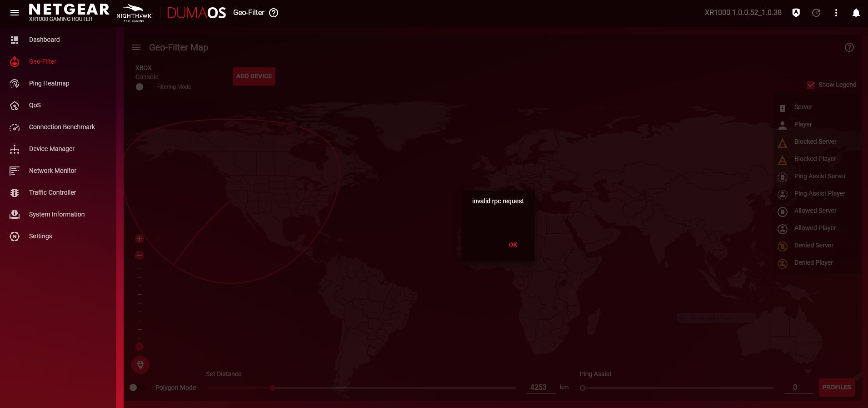The image size is (868, 408).
Task: Click the Server legend icon
Action: tap(783, 108)
